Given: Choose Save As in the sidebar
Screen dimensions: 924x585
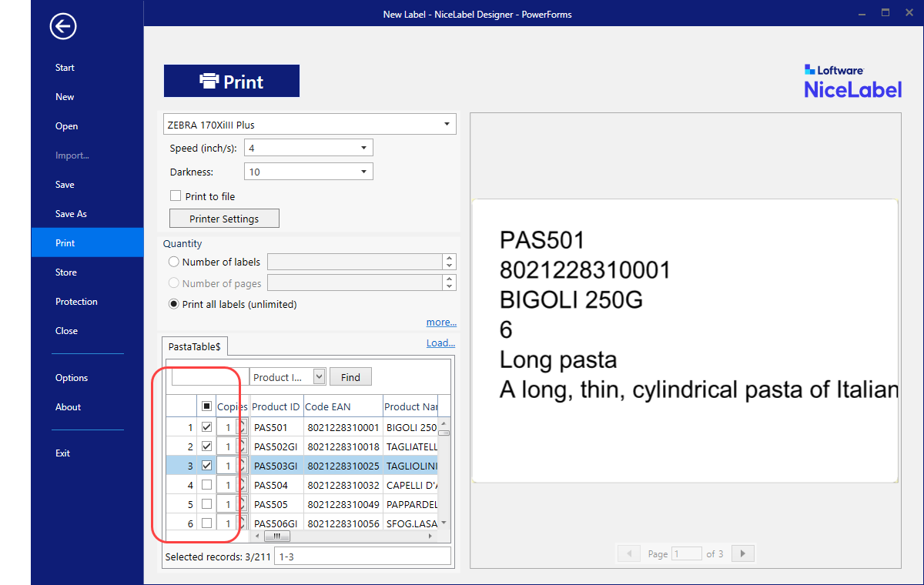Looking at the screenshot, I should pos(71,214).
